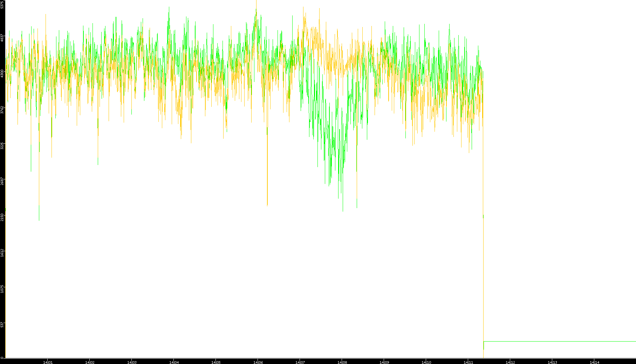Click the vertical drop line near 14:11
The width and height of the screenshot is (636, 364).
coord(483,280)
